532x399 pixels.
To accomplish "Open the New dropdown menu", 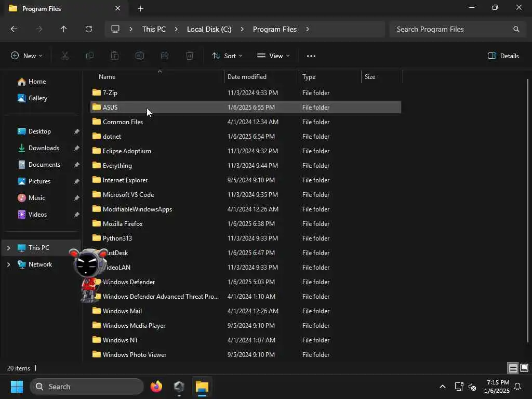I will [26, 56].
